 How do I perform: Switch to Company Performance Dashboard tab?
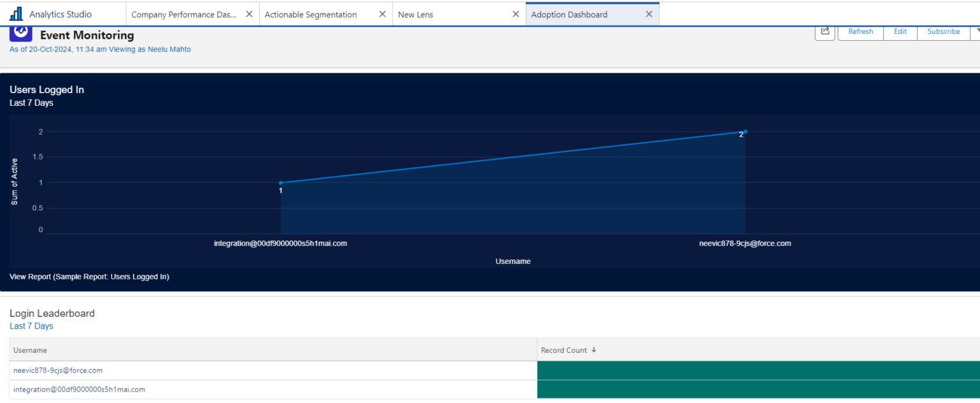[x=185, y=13]
